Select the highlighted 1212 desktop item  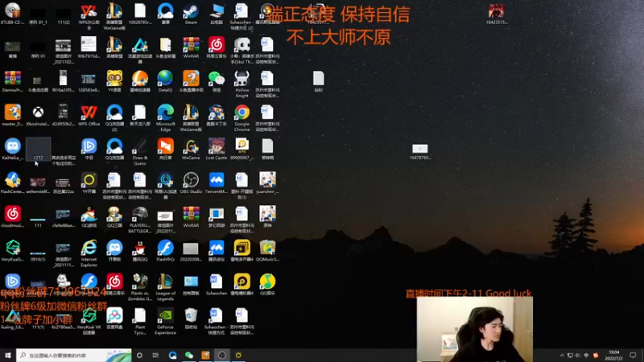[38, 148]
